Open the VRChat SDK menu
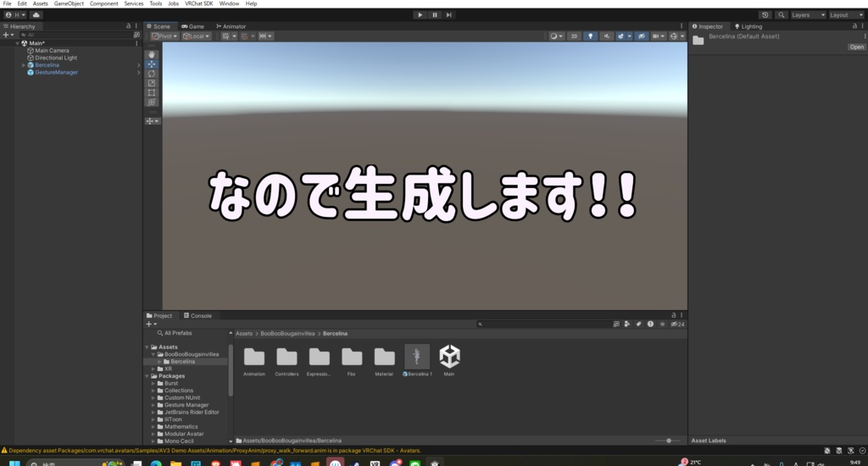 coord(198,3)
